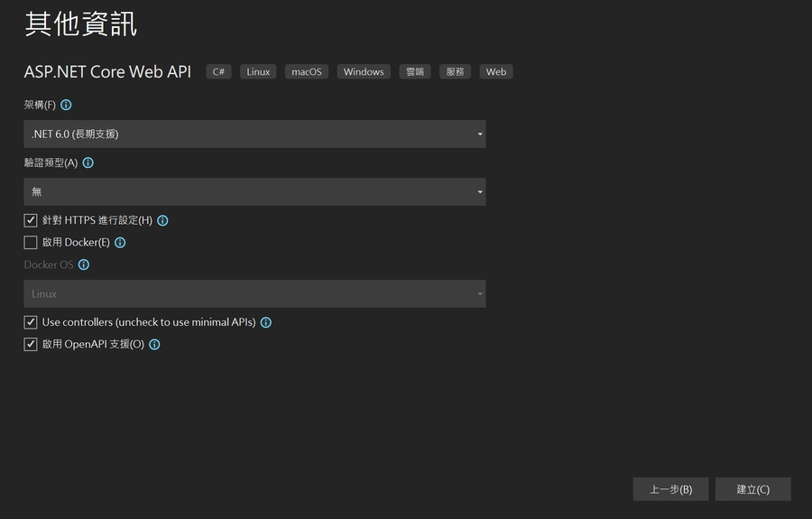
Task: Click info icon next to 啟用 OpenAPI 支援
Action: point(154,345)
